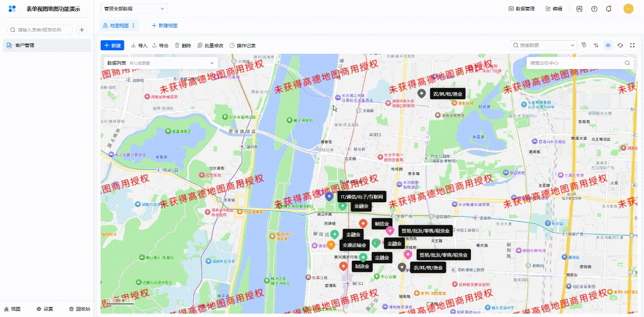The height and width of the screenshot is (317, 644).
Task: Expand the 管理全部数据 dropdown
Action: point(134,9)
